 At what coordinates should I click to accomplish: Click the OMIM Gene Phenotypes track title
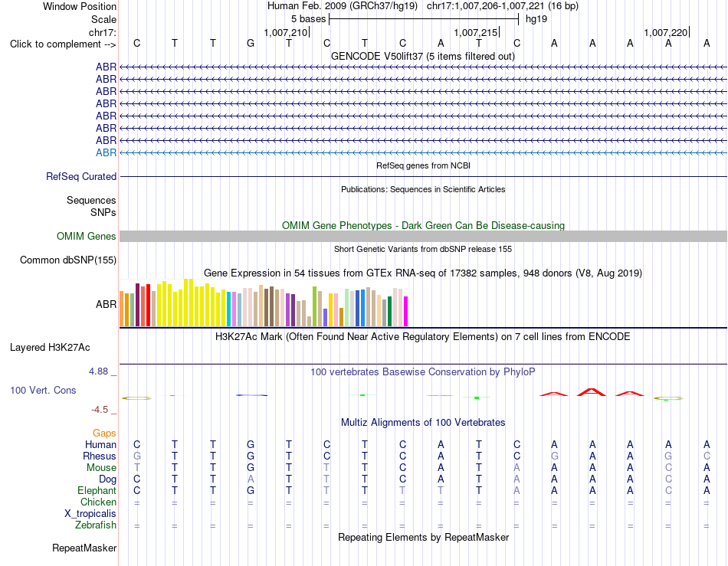pos(423,225)
